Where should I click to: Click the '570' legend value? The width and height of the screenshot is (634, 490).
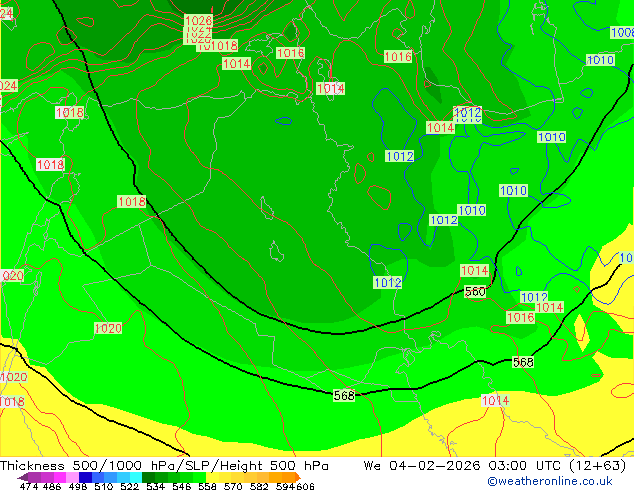[233, 486]
